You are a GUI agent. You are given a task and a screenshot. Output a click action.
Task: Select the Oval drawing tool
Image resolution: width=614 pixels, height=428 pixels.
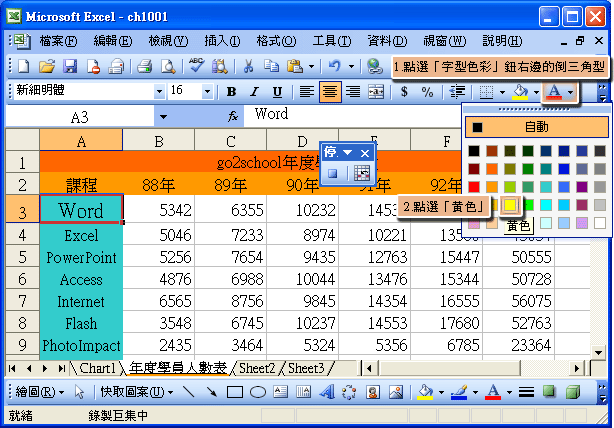[258, 392]
